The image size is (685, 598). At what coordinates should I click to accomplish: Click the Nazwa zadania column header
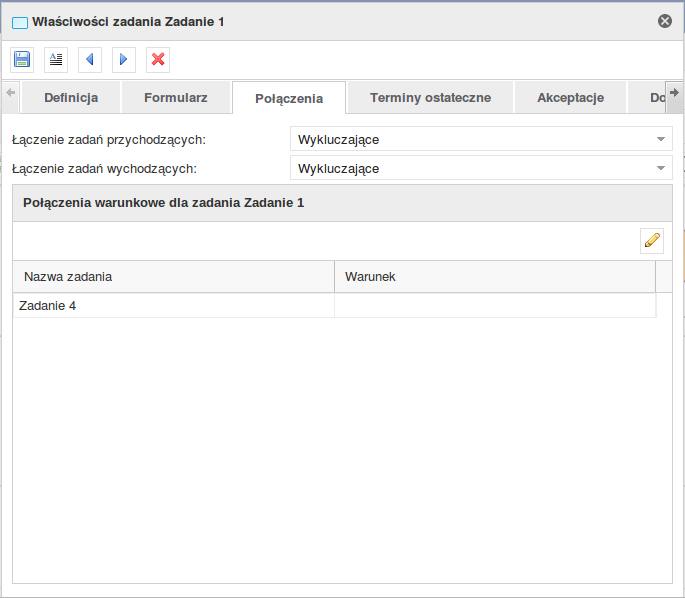(x=173, y=277)
